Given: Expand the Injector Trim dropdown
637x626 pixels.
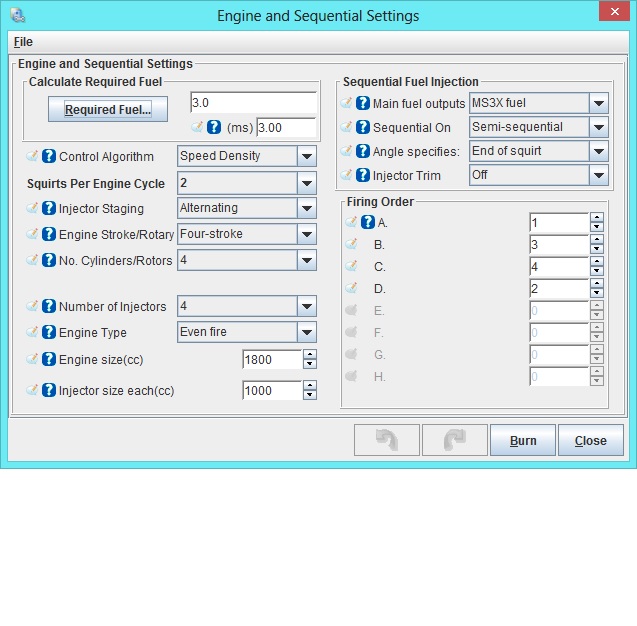Looking at the screenshot, I should (599, 175).
